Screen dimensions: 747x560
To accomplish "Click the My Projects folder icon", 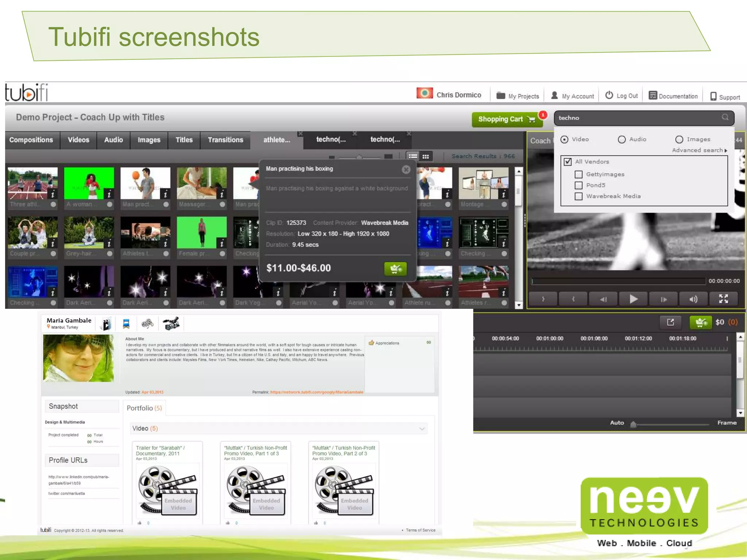I will click(501, 96).
